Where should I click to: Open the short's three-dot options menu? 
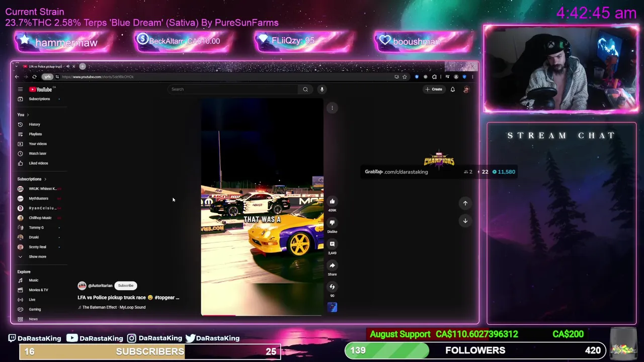[x=332, y=108]
